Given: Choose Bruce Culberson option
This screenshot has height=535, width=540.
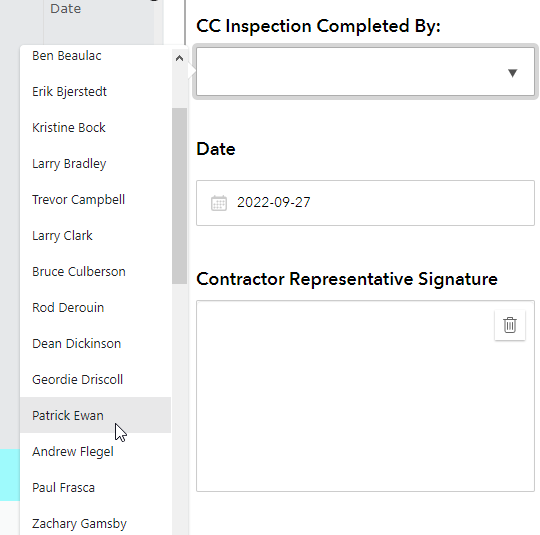Looking at the screenshot, I should 95,271.
